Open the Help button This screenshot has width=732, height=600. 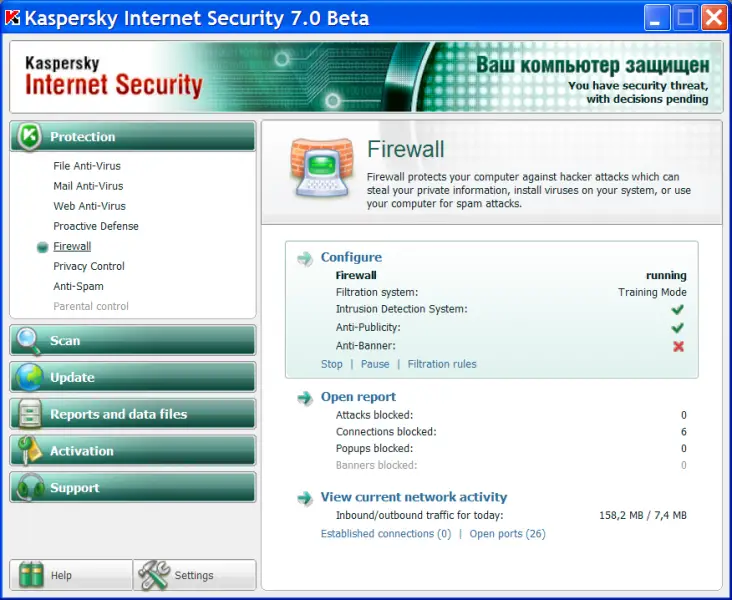click(x=71, y=575)
